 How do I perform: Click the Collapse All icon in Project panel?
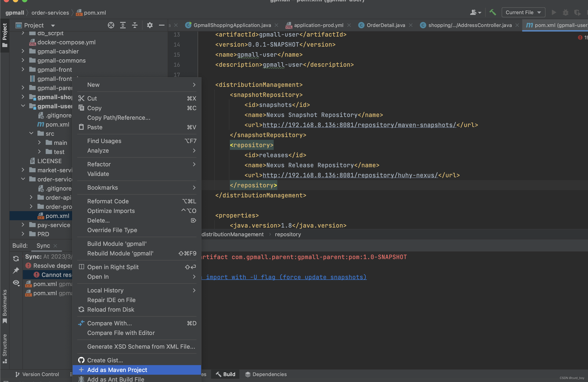(135, 25)
